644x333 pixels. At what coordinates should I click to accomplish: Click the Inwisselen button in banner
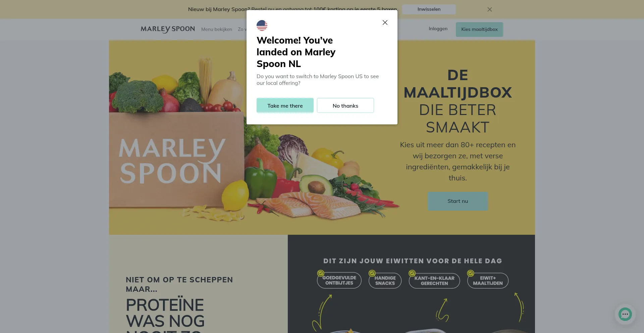pyautogui.click(x=429, y=9)
